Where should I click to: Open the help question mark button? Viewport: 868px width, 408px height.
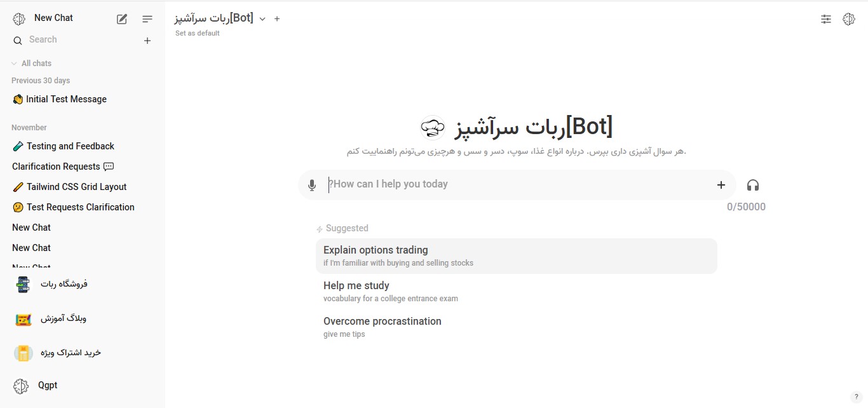point(857,397)
